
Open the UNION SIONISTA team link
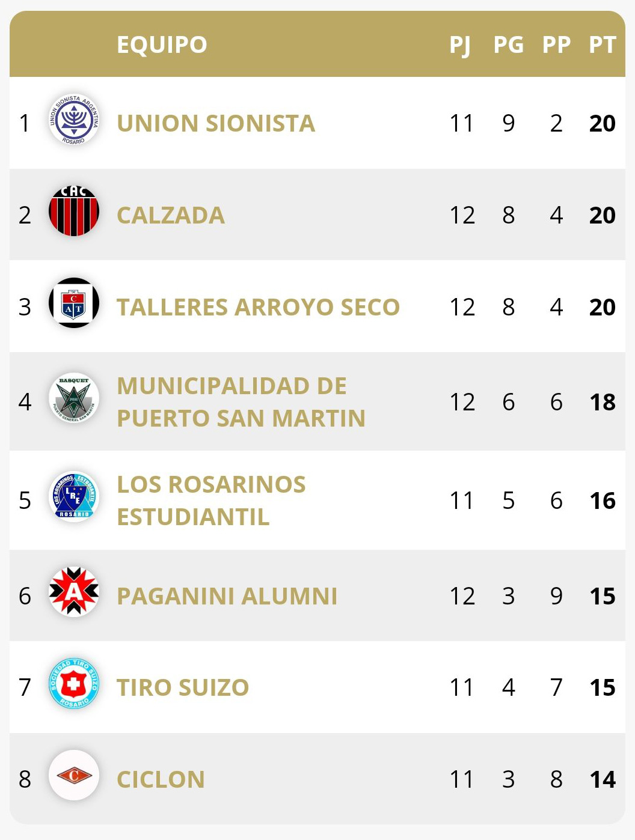coord(216,123)
